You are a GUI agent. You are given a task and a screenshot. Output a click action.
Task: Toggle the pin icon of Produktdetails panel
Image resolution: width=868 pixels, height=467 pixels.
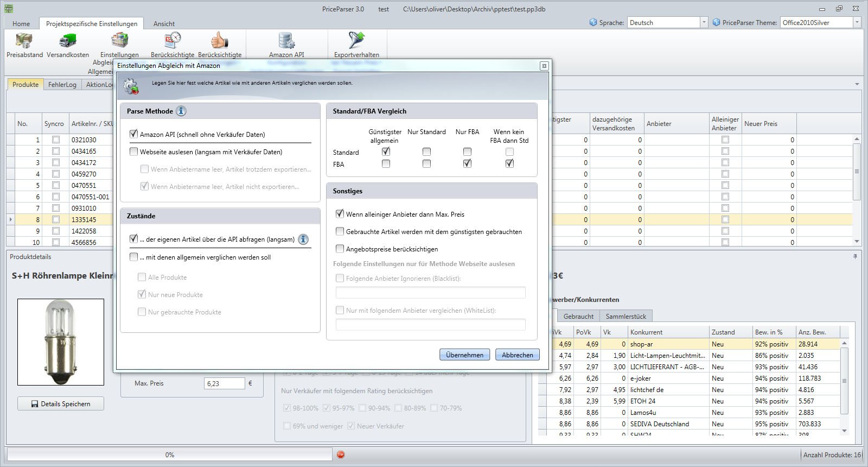(x=856, y=256)
